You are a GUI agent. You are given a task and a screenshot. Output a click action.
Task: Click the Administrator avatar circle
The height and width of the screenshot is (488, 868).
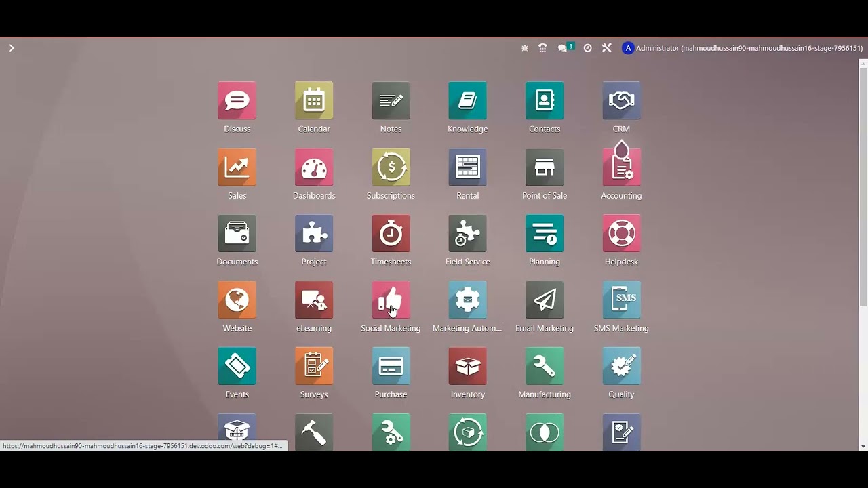(x=628, y=48)
